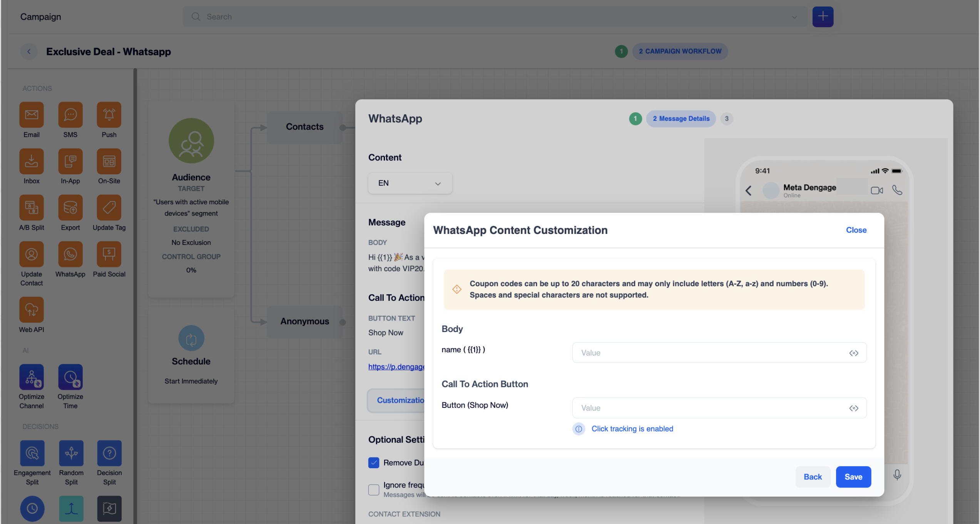The height and width of the screenshot is (524, 980).
Task: Select the Anonymous workflow node
Action: pyautogui.click(x=304, y=322)
